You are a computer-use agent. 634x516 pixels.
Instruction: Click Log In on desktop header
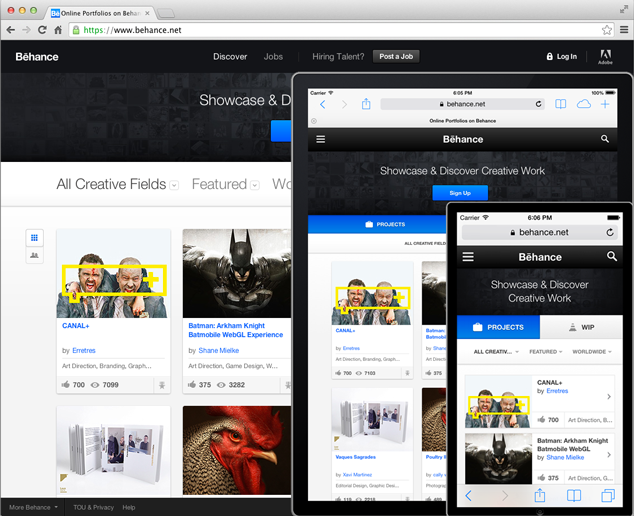pyautogui.click(x=562, y=57)
